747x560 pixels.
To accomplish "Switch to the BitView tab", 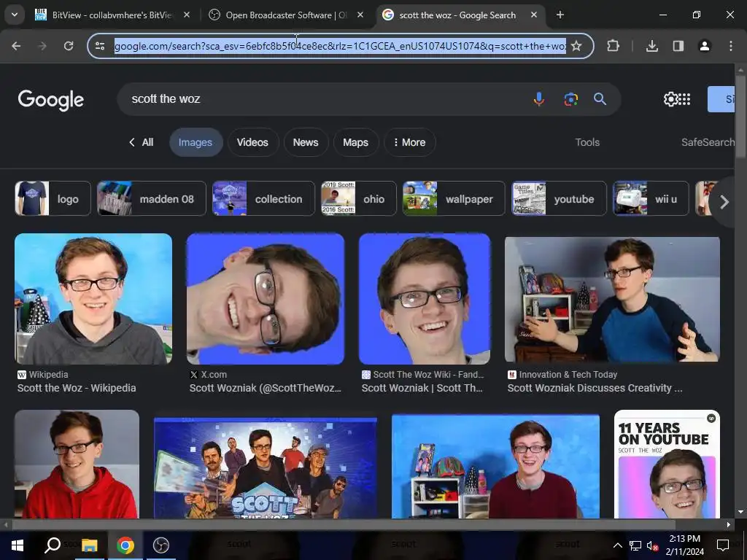I will click(x=112, y=15).
